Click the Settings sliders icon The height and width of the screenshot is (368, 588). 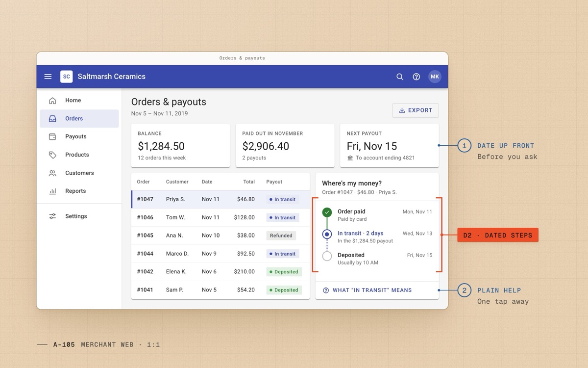(52, 216)
